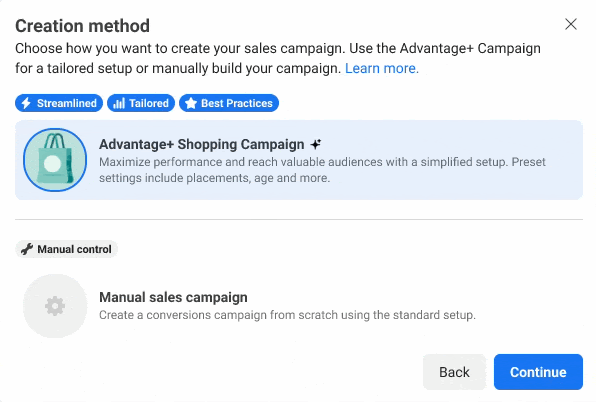The width and height of the screenshot is (596, 402).
Task: Click the Best Practices tag
Action: click(x=229, y=103)
